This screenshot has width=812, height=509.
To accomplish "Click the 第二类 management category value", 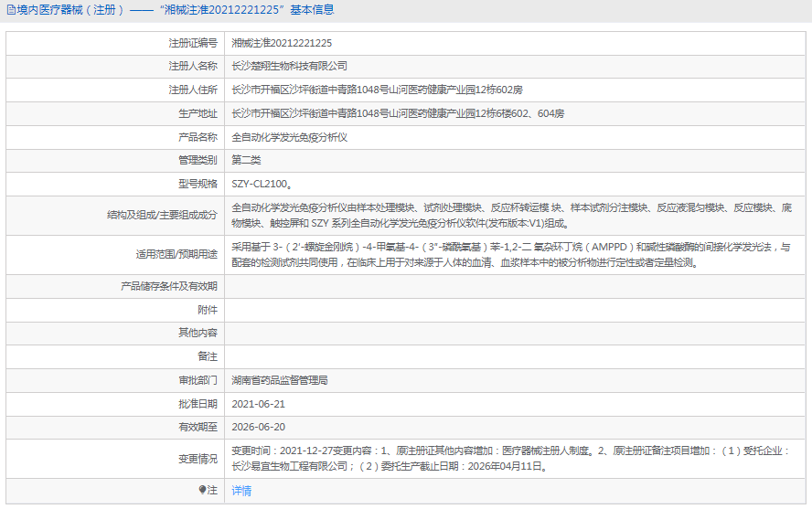I will [x=246, y=160].
